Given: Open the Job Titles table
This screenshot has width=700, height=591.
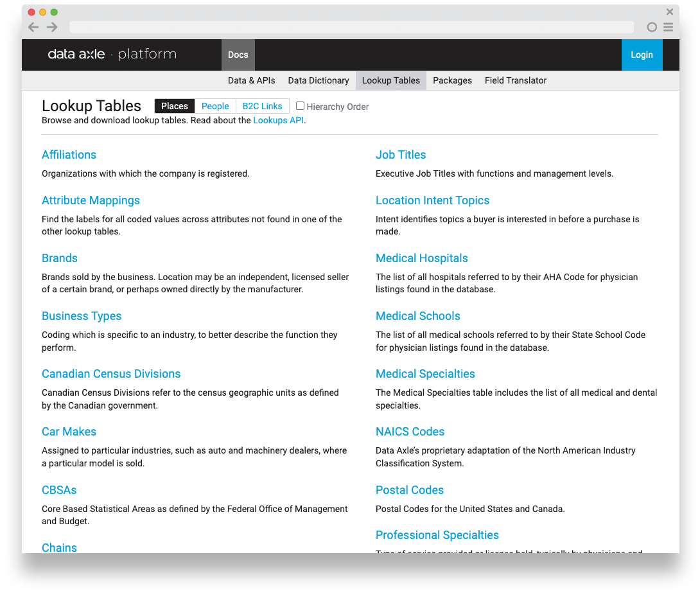Looking at the screenshot, I should tap(401, 155).
